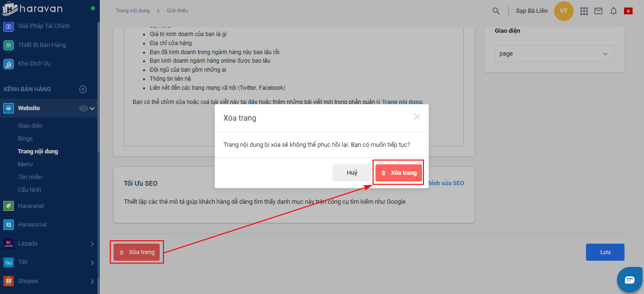Click the Kho Dịch Vụ icon
The image size is (644, 294).
pyautogui.click(x=8, y=64)
